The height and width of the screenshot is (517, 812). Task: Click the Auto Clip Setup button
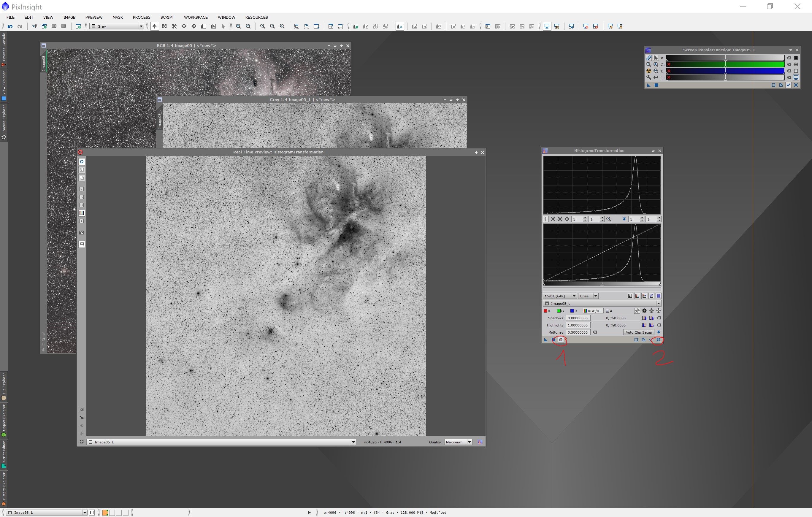click(x=639, y=332)
